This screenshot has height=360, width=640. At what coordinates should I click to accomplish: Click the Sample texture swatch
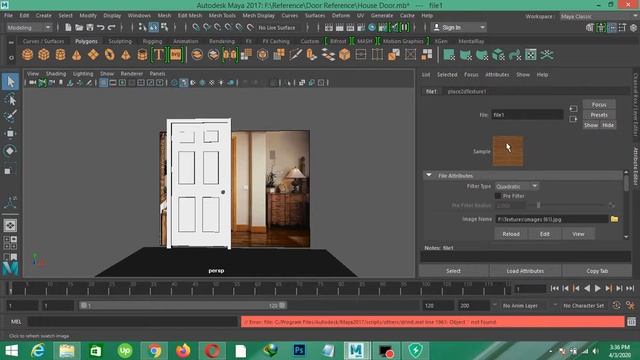[508, 151]
